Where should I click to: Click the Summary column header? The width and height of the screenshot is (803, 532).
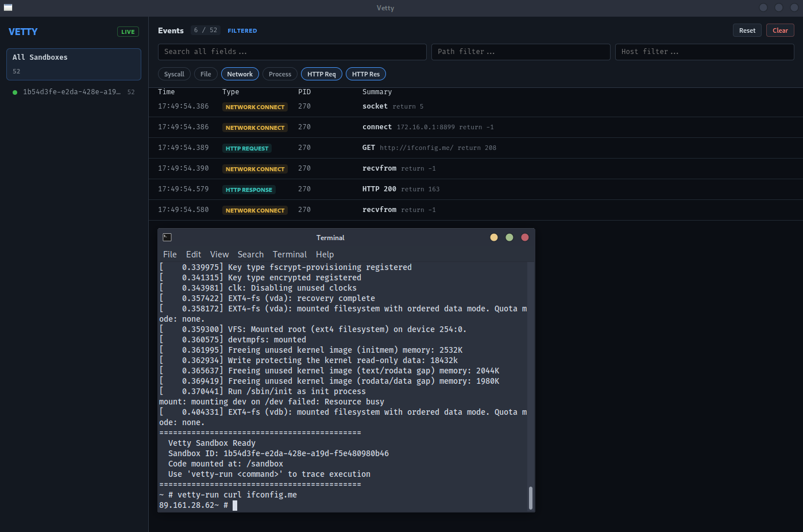[x=377, y=92]
